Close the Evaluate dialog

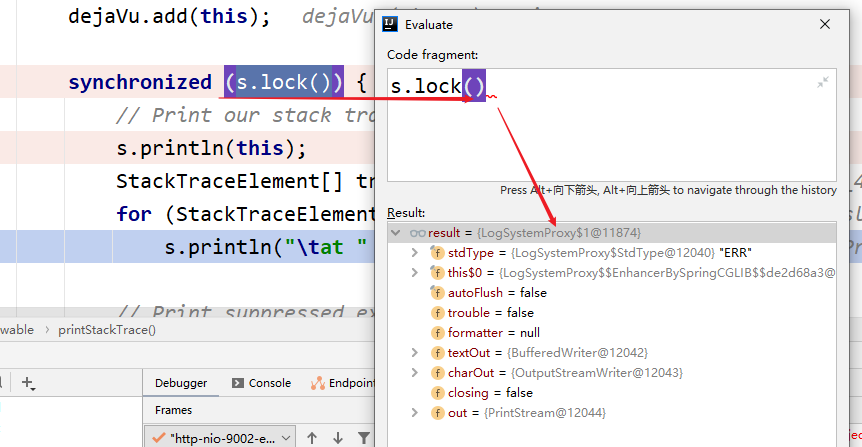tap(825, 24)
